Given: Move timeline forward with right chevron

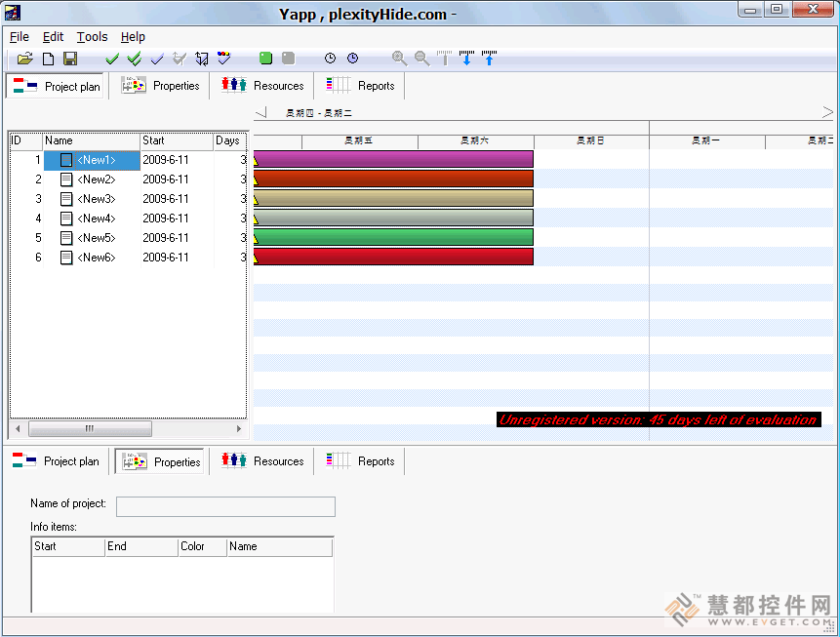Looking at the screenshot, I should 827,112.
